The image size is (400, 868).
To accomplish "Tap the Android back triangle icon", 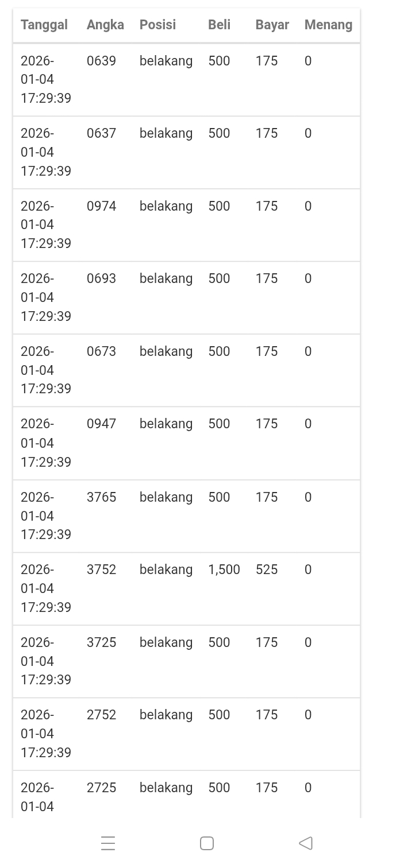I will coord(306,843).
